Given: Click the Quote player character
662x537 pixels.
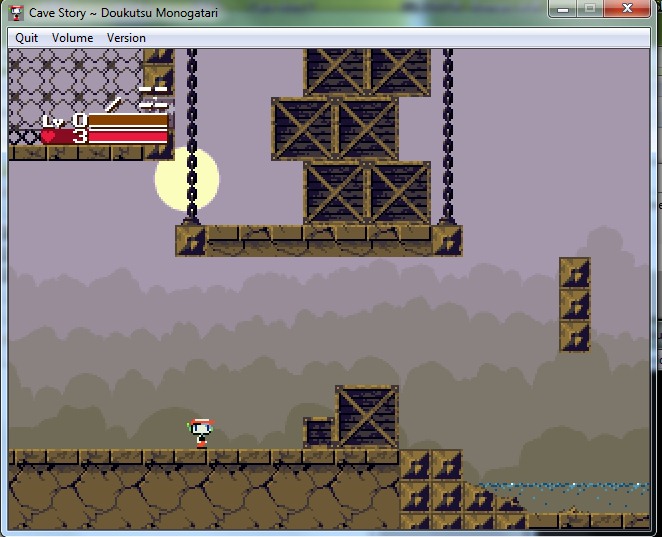Looking at the screenshot, I should pyautogui.click(x=201, y=433).
